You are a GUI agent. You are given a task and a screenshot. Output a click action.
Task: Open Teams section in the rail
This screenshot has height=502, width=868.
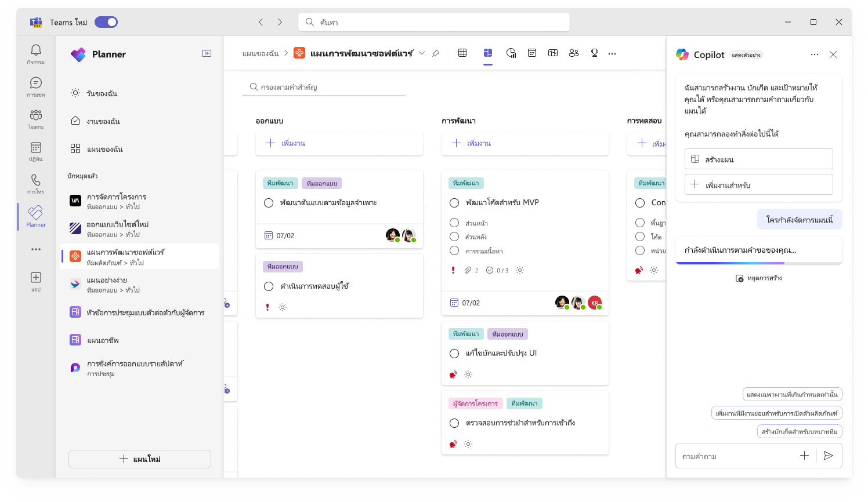click(36, 119)
